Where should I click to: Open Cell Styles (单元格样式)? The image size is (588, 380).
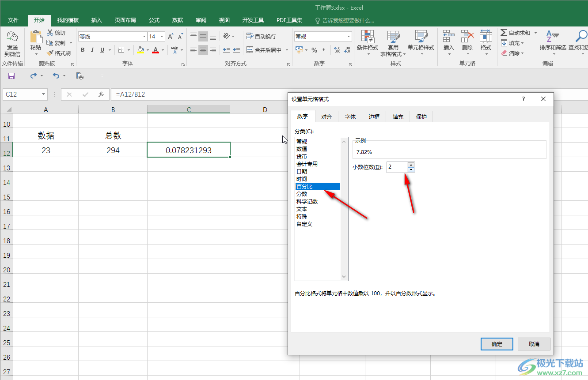coord(421,43)
